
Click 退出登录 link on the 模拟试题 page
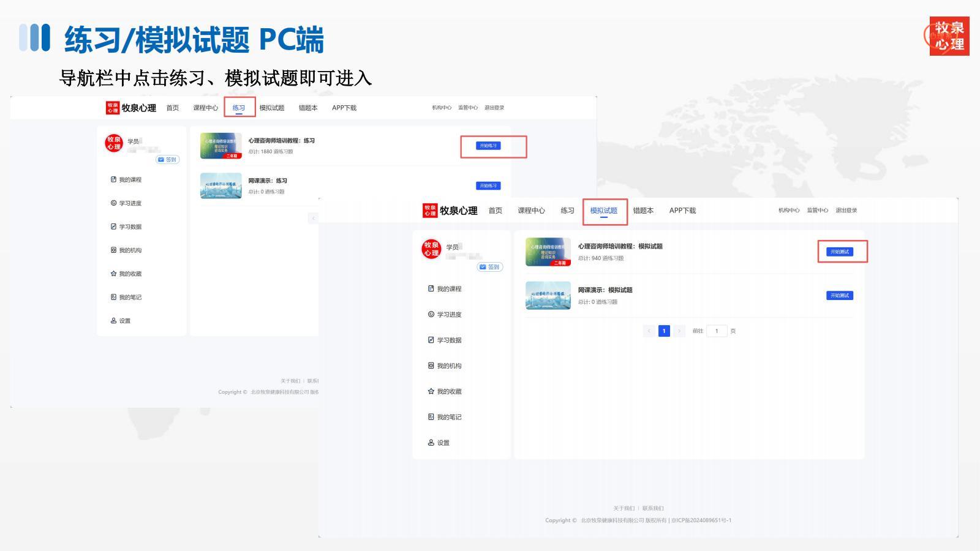tap(846, 211)
